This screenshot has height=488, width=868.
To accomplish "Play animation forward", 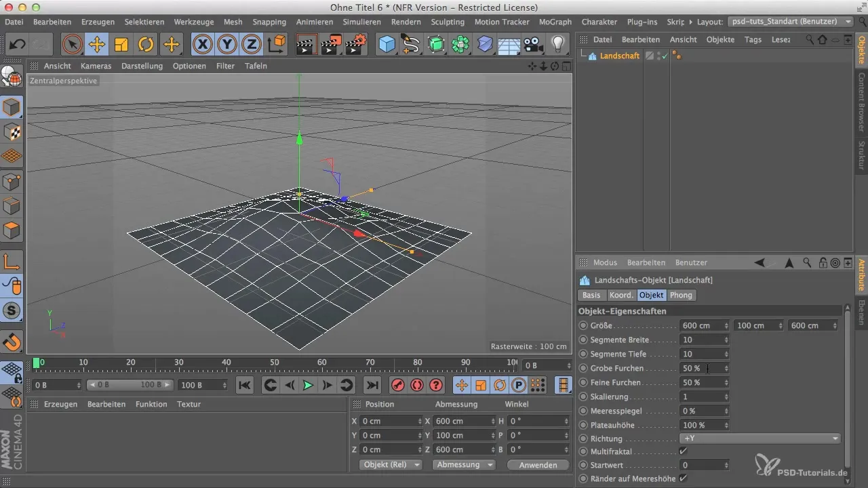I will pyautogui.click(x=308, y=385).
